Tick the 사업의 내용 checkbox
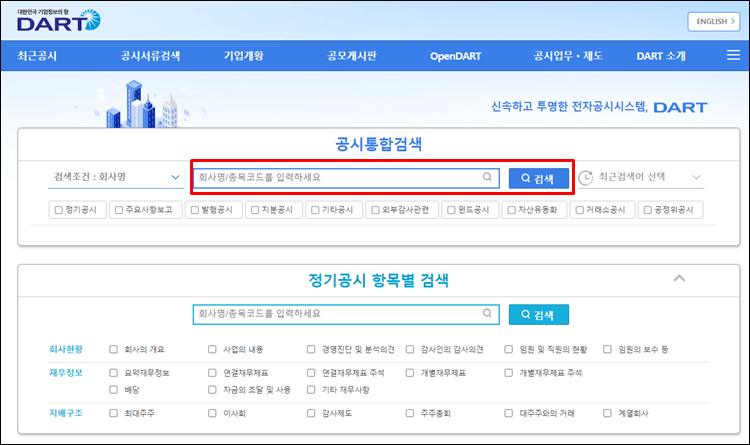This screenshot has height=445, width=750. (212, 349)
